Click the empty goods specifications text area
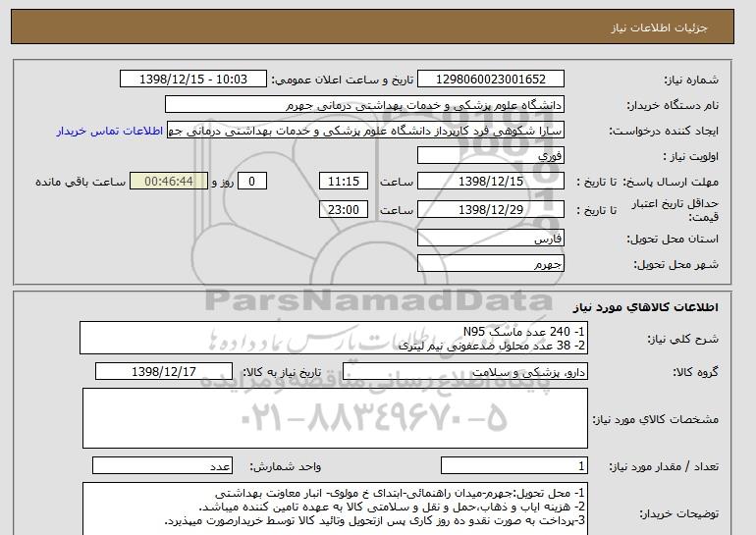The height and width of the screenshot is (535, 756). (335, 418)
